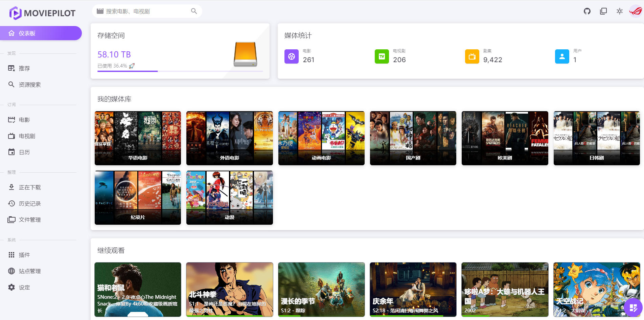
Task: Open the 仪表板 dashboard menu item
Action: click(x=41, y=33)
